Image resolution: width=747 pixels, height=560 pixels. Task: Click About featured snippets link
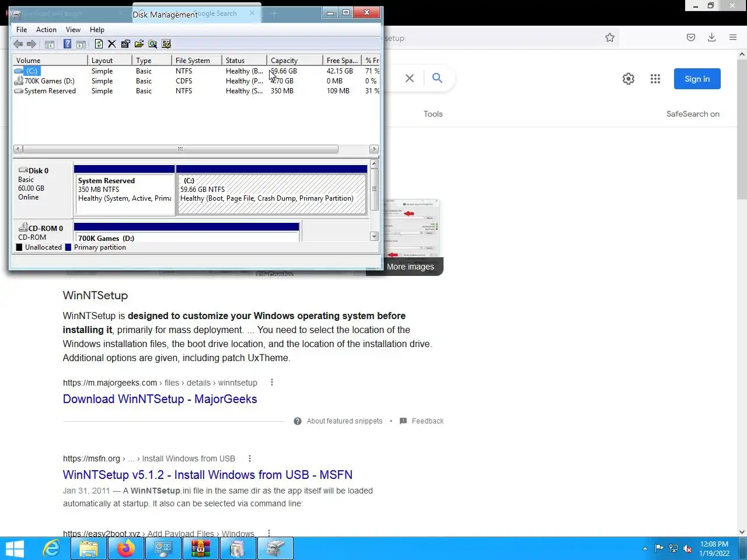[x=344, y=421]
